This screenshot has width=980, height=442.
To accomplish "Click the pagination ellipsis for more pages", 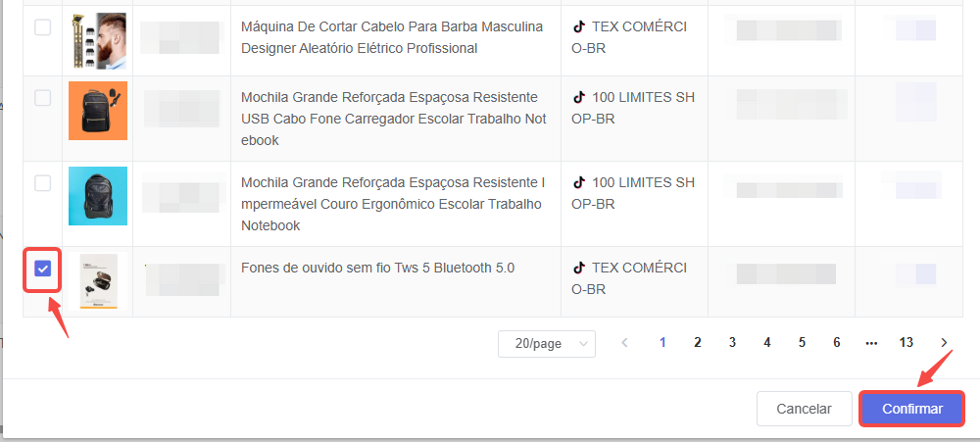I will click(871, 343).
